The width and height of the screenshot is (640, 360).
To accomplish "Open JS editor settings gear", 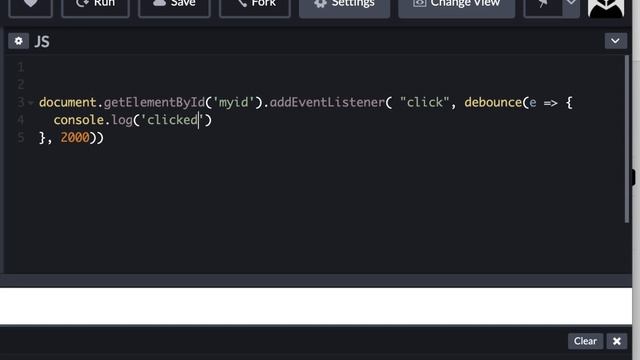I will click(18, 41).
